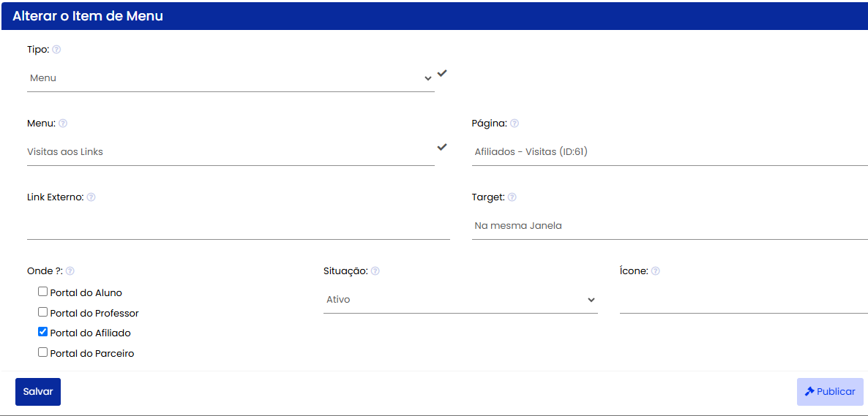Uncheck the Portal do Afiliado checkbox
This screenshot has width=868, height=416.
[42, 332]
